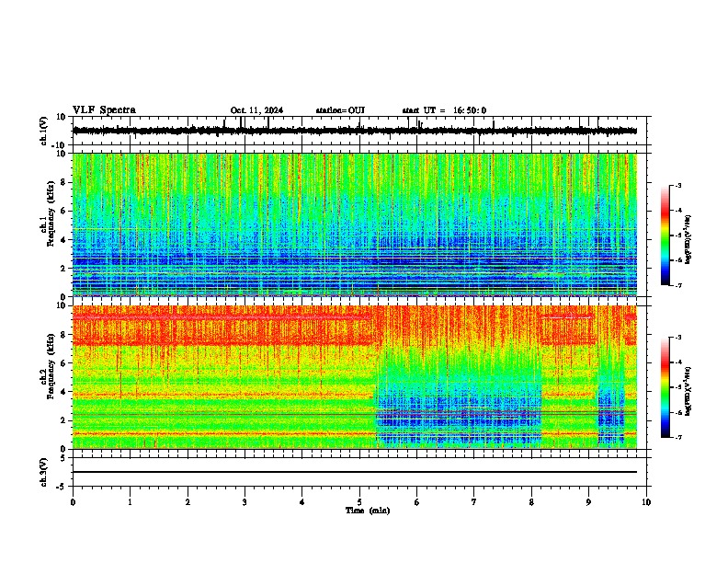Click the time-axis tick label "3"
Screen dimensions: 728x563
245,502
